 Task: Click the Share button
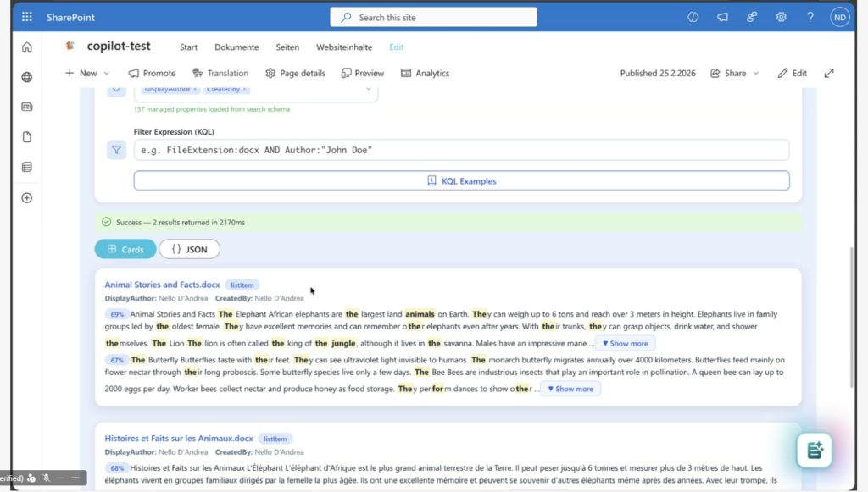728,73
